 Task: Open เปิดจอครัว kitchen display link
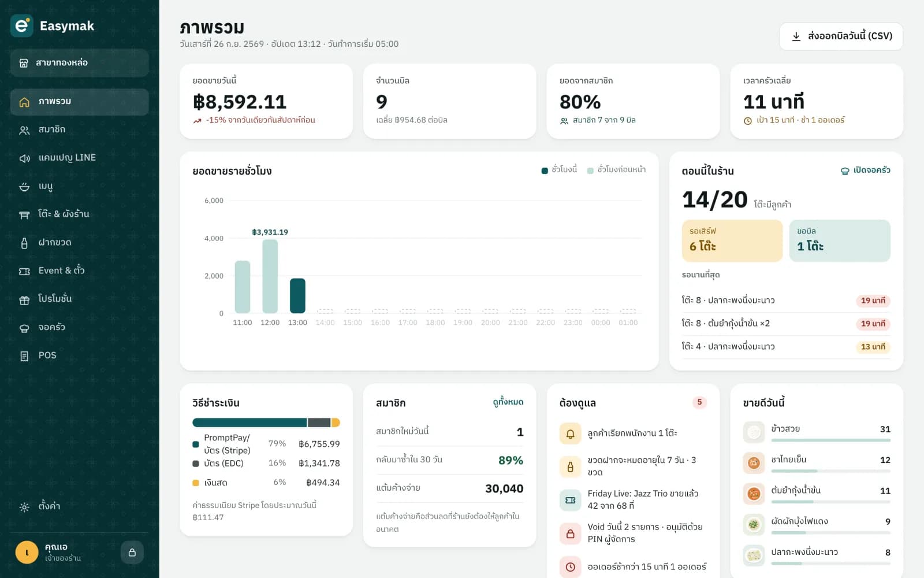tap(865, 171)
